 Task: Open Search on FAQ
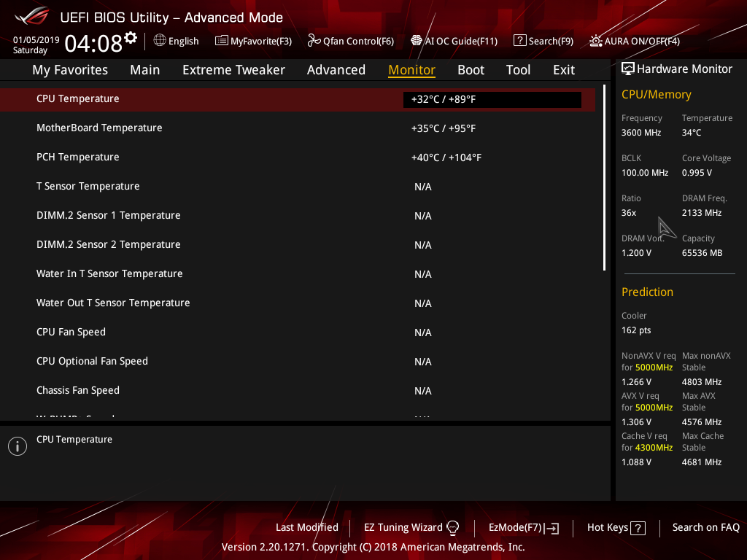point(705,527)
